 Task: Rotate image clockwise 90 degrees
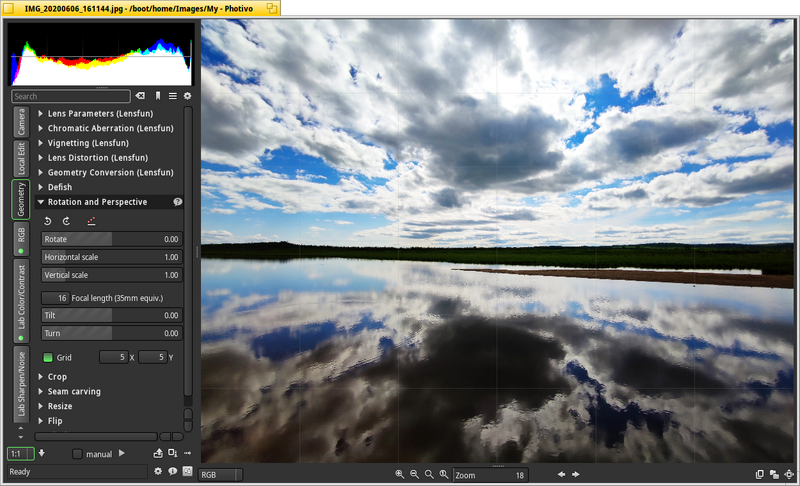click(x=66, y=221)
